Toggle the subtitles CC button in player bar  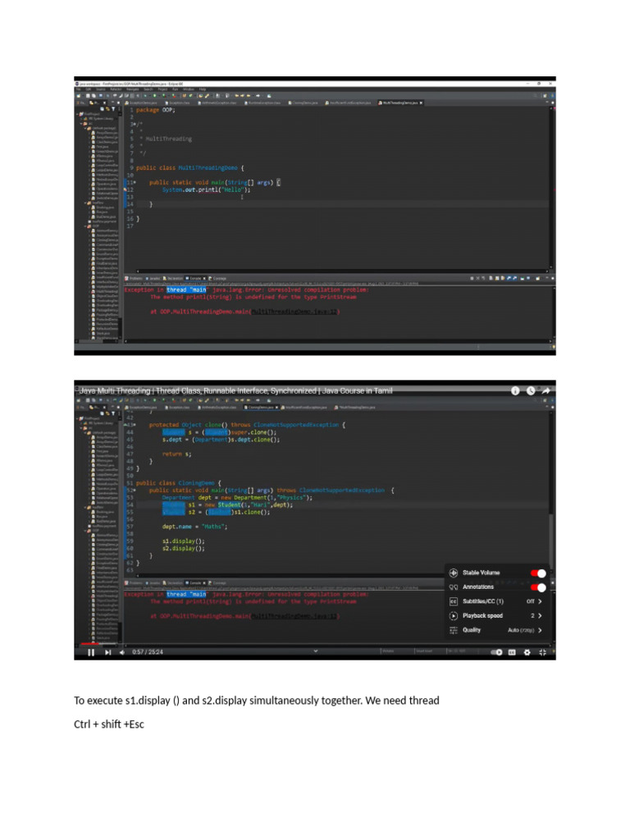click(512, 652)
